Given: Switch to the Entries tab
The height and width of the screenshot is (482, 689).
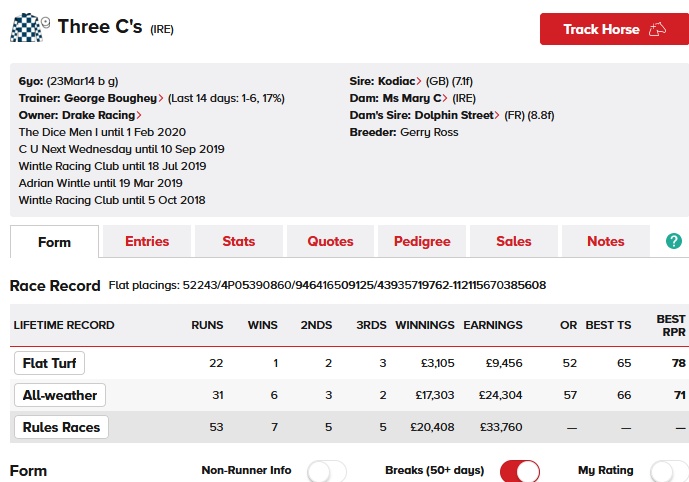Looking at the screenshot, I should pos(147,241).
